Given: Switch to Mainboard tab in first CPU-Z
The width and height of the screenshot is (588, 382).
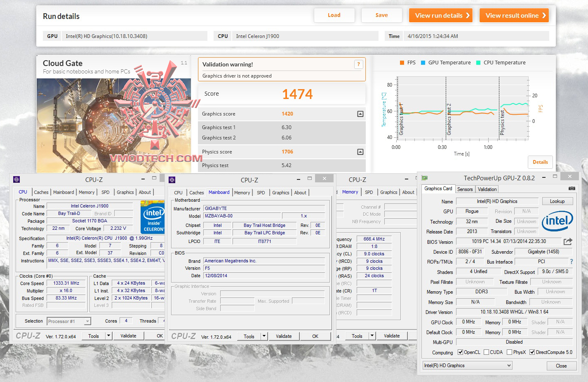Looking at the screenshot, I should pos(64,192).
